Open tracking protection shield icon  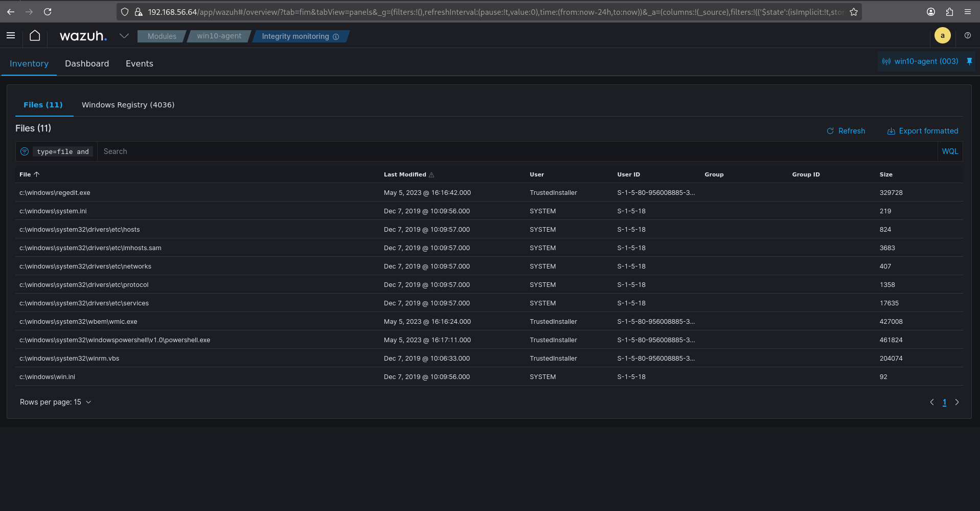(125, 12)
